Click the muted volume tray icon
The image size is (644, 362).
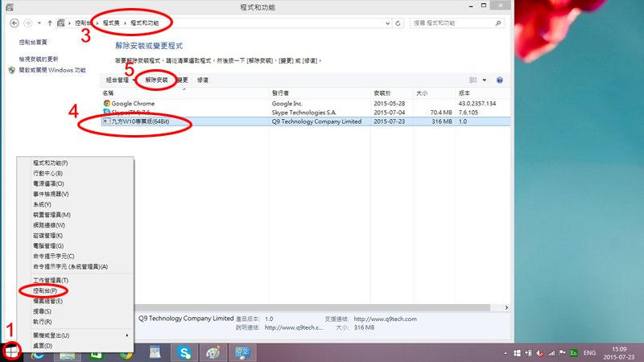point(539,353)
